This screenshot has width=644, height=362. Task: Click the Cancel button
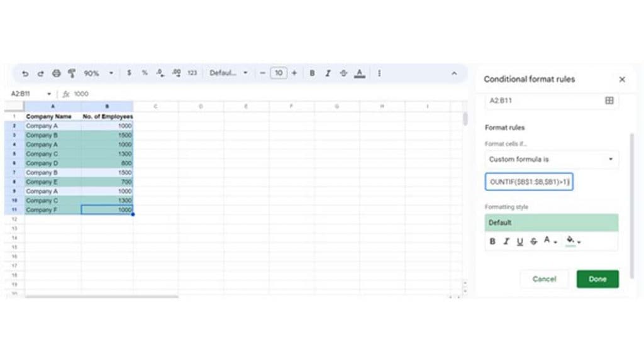[543, 278]
